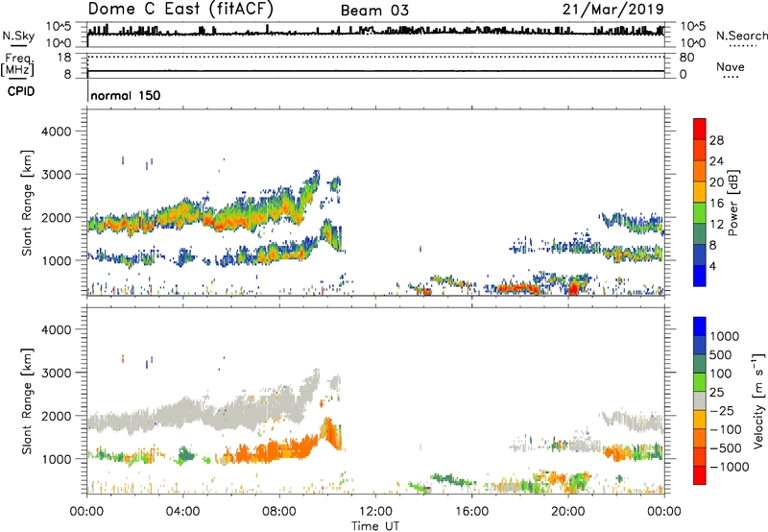The width and height of the screenshot is (768, 532).
Task: Click the '28' Power color bar label
Action: pyautogui.click(x=716, y=140)
